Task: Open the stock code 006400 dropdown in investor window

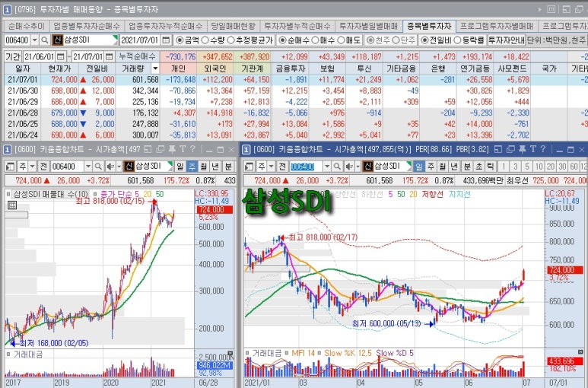Action: 35,40
